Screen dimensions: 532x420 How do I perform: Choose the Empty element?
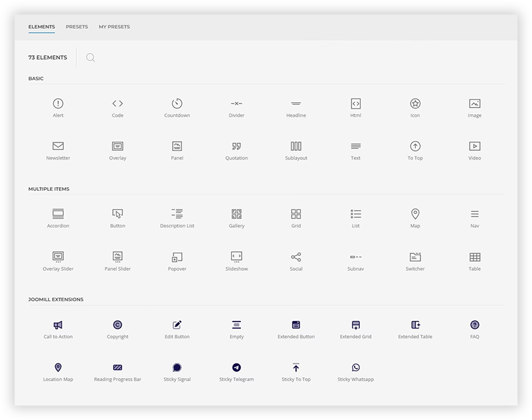[236, 329]
